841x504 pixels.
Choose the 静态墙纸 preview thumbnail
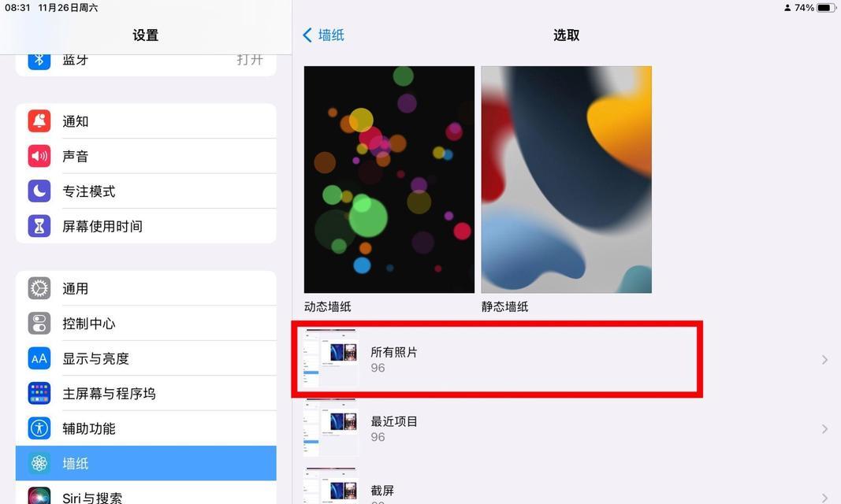[566, 179]
